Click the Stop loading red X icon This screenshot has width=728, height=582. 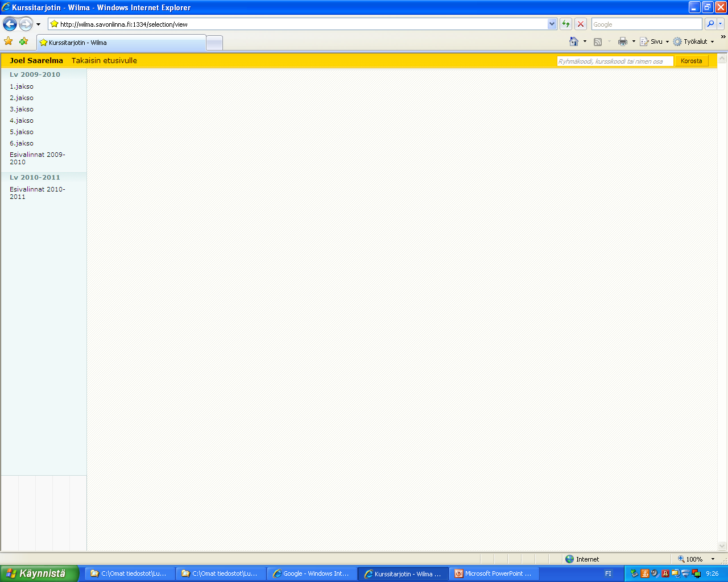tap(581, 24)
